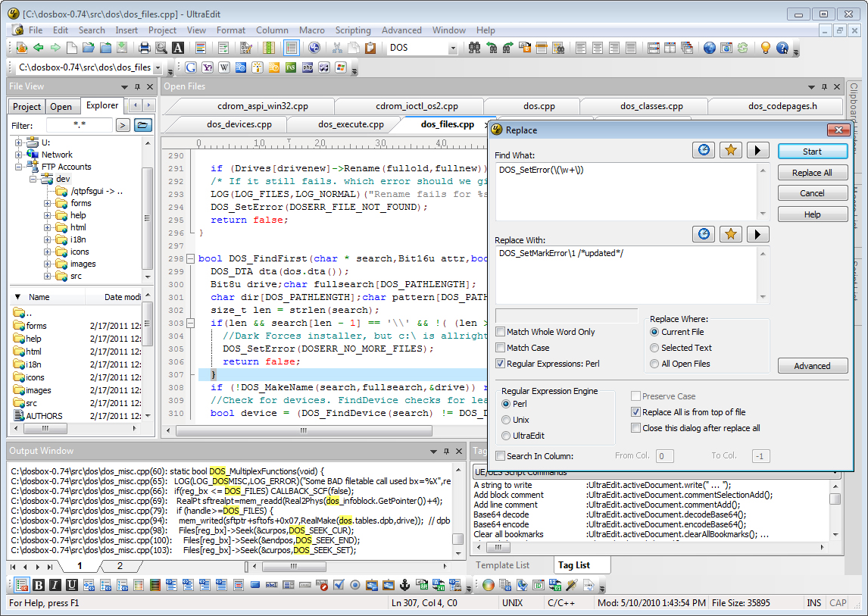This screenshot has height=616, width=868.
Task: Click the Find Previous binoculars icon
Action: 492,48
